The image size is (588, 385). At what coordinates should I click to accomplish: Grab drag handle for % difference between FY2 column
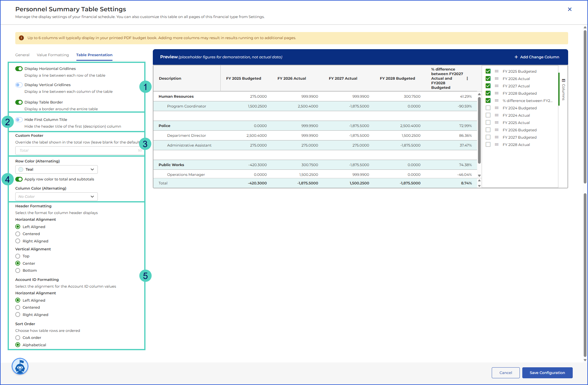pyautogui.click(x=497, y=101)
